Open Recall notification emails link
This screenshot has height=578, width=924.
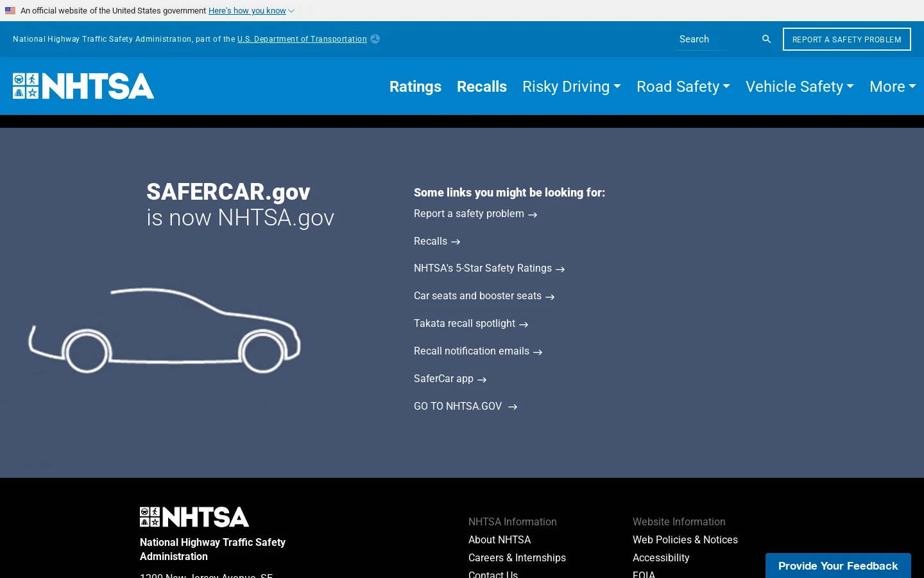478,351
